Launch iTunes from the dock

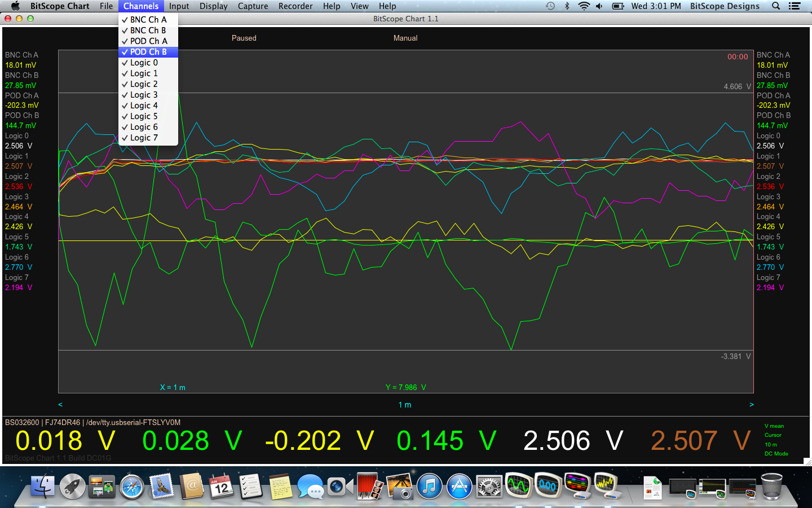point(429,487)
